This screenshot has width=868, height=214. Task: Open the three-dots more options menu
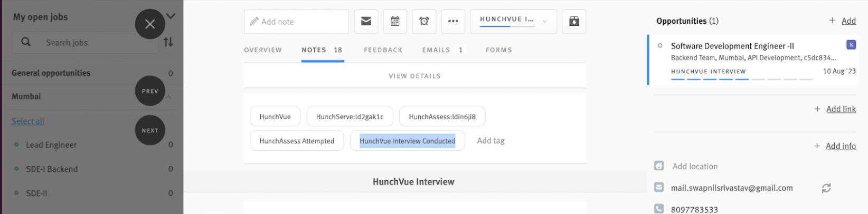[x=453, y=22]
